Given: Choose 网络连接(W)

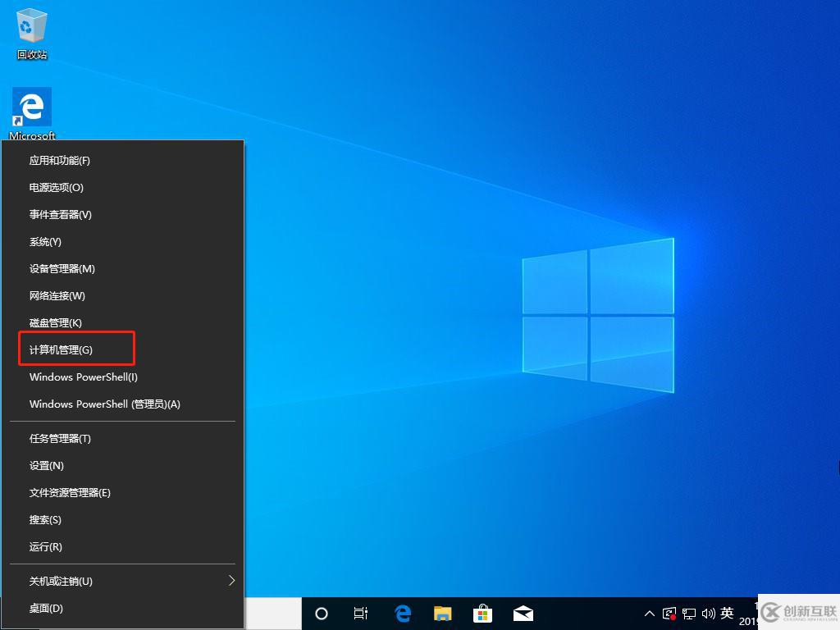Looking at the screenshot, I should (123, 295).
